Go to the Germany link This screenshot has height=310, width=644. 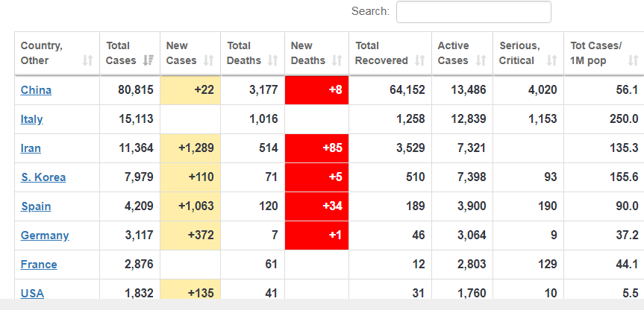(45, 235)
